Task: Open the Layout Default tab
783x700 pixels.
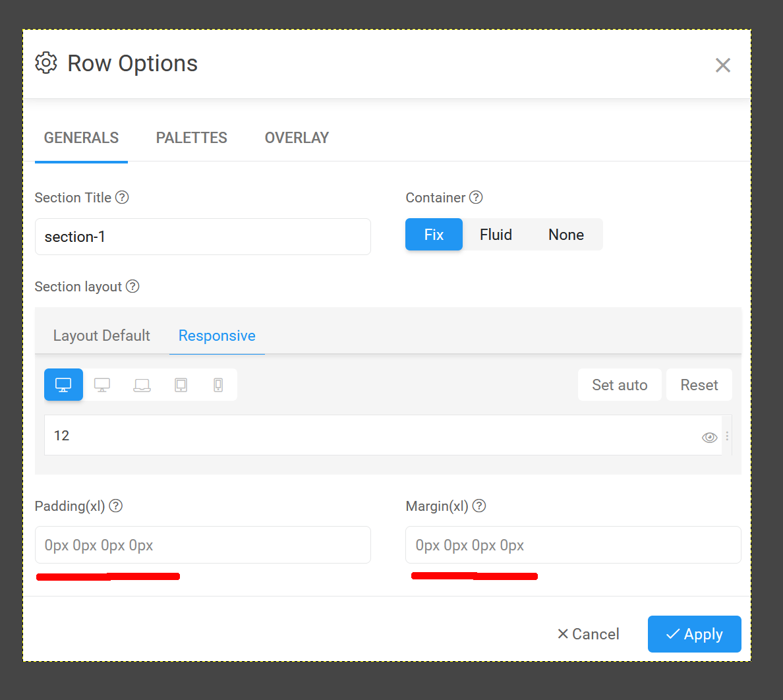Action: click(101, 335)
